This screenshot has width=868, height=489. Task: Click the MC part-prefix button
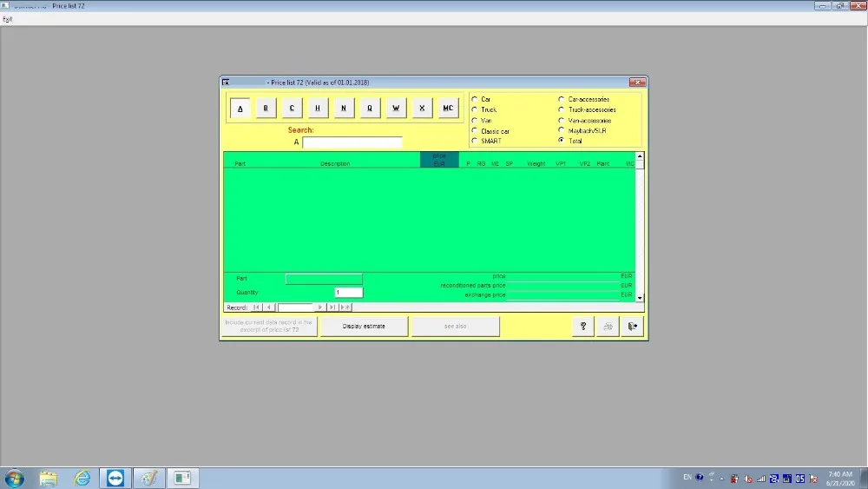[x=448, y=108]
